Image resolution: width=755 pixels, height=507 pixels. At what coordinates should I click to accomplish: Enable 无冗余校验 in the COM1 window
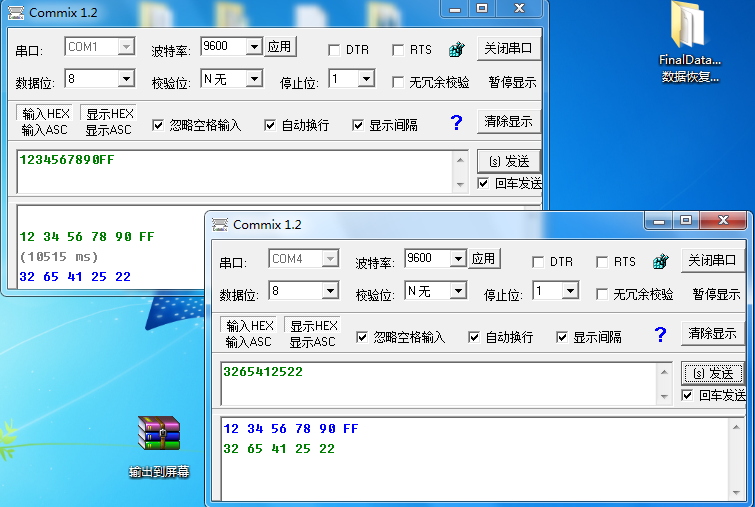[x=398, y=82]
